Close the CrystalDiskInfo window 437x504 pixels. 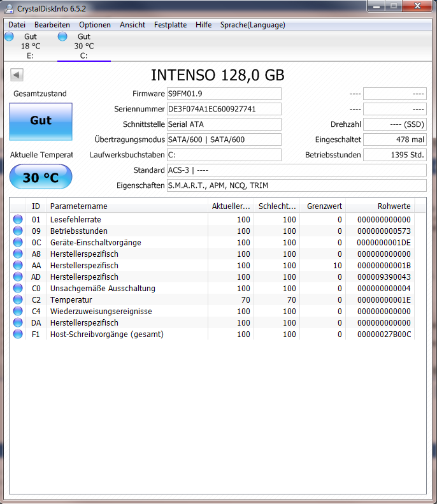tap(418, 6)
